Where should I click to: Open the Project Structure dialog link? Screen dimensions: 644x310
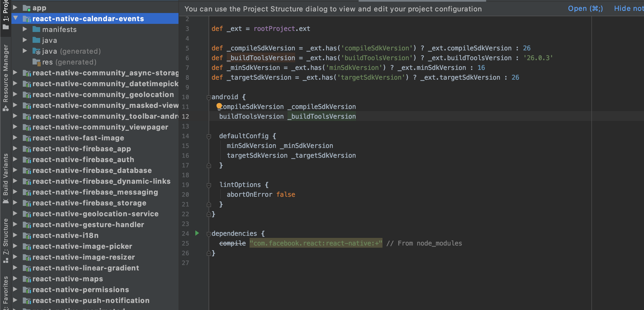(x=585, y=8)
